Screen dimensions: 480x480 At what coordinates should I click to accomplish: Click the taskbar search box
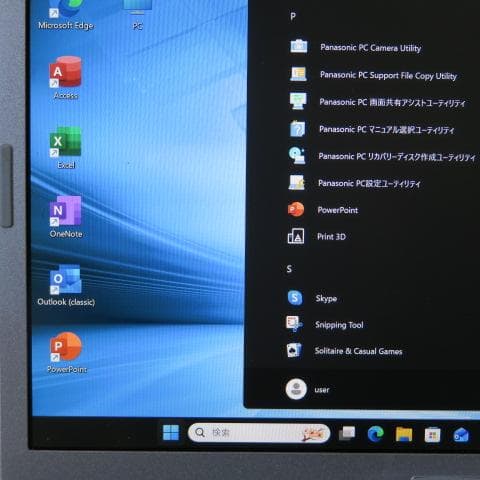(259, 433)
